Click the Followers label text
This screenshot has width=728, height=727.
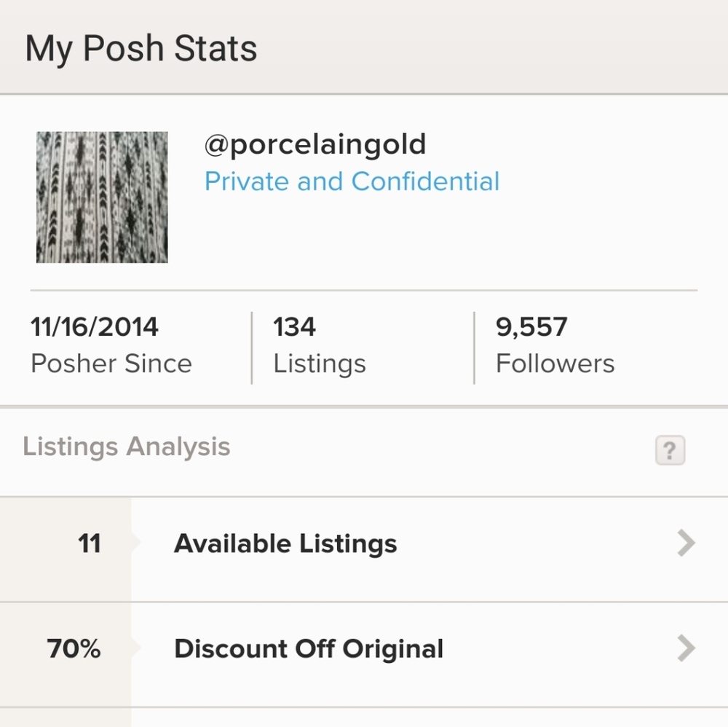click(554, 363)
